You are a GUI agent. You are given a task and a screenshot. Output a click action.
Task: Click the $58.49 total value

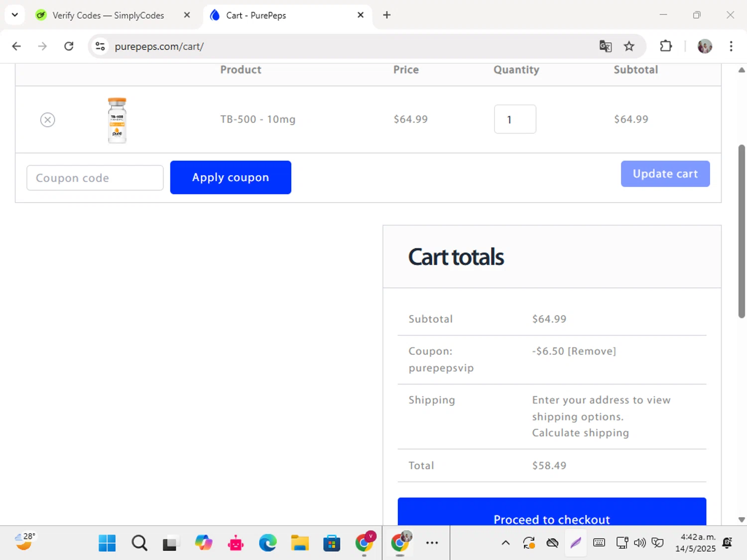coord(549,465)
